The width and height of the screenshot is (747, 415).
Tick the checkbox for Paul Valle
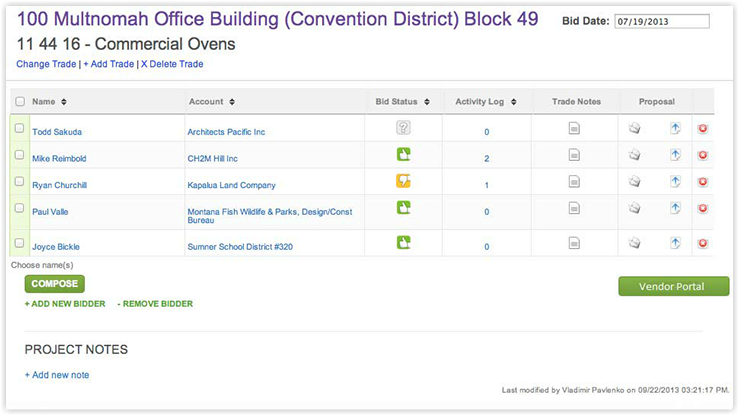20,207
